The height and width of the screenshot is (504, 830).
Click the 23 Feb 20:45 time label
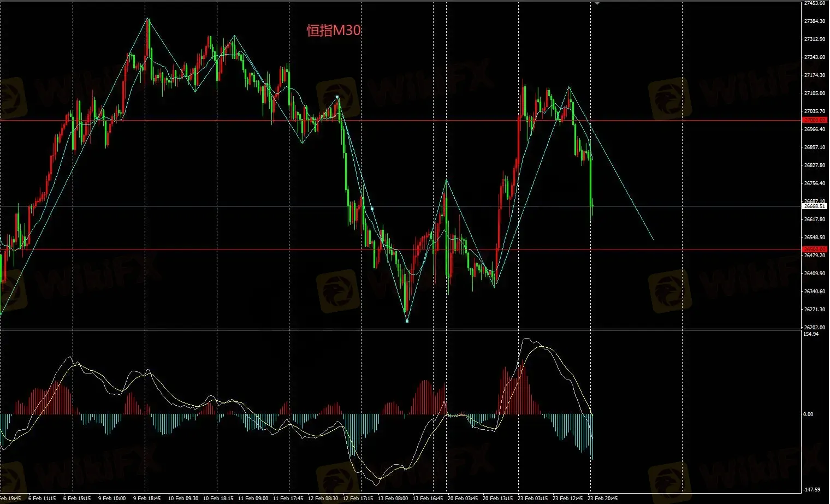tap(603, 498)
